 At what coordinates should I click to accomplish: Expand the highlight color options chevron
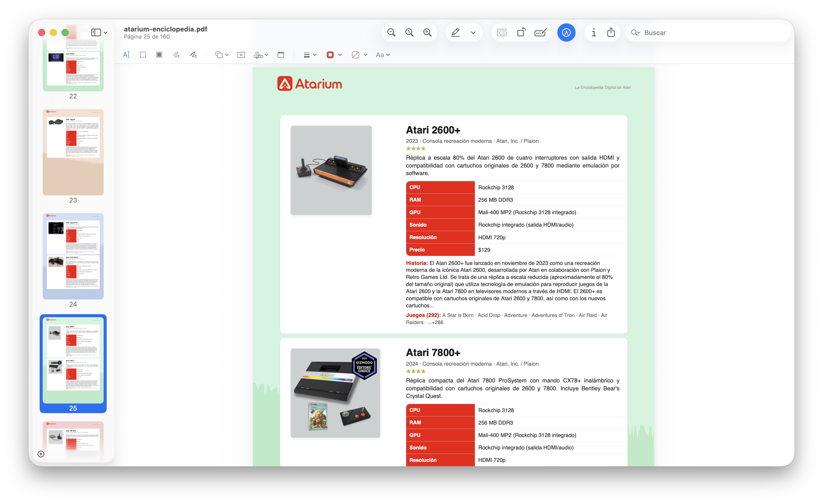473,33
